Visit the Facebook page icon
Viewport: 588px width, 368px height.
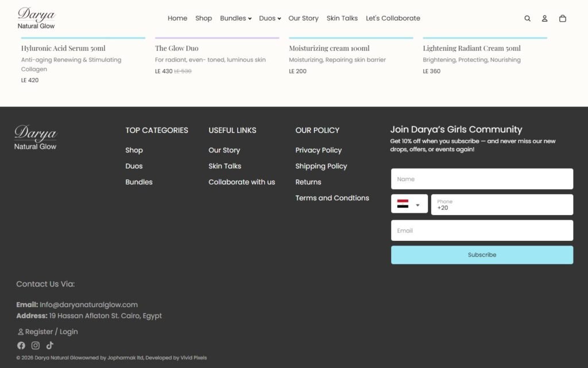click(21, 346)
